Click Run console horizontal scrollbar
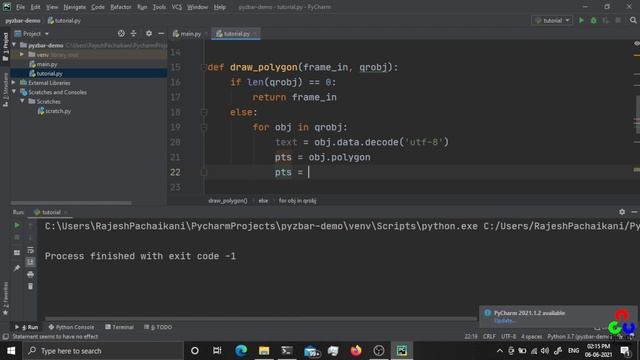The height and width of the screenshot is (360, 640). tap(261, 318)
